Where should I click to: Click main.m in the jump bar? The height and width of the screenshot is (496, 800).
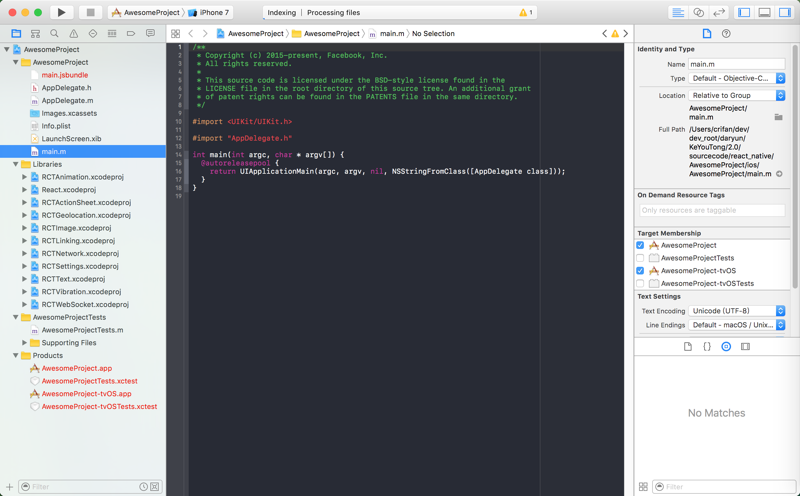[x=387, y=34]
